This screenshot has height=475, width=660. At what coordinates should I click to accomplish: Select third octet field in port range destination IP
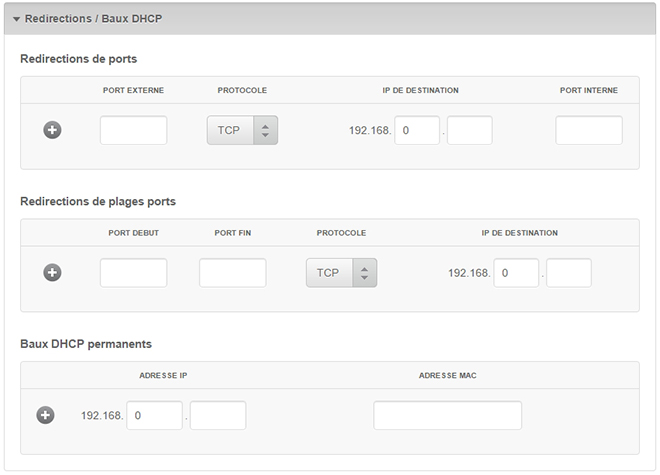pos(516,273)
